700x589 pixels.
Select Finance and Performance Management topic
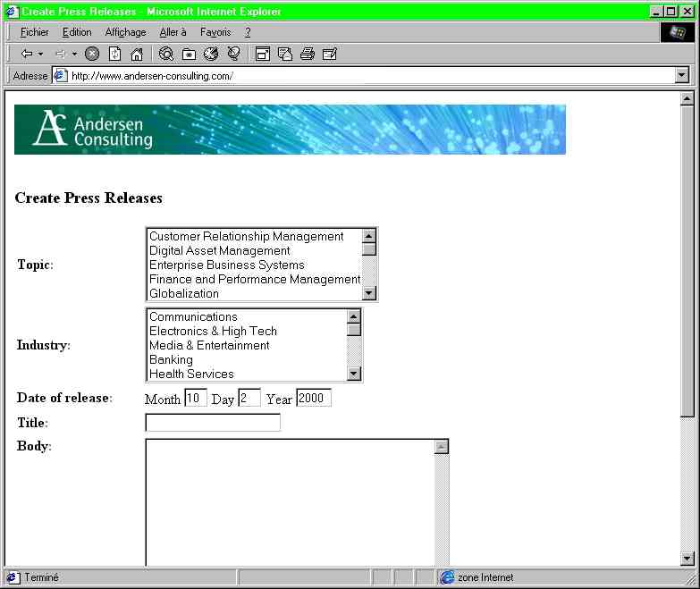pos(255,279)
